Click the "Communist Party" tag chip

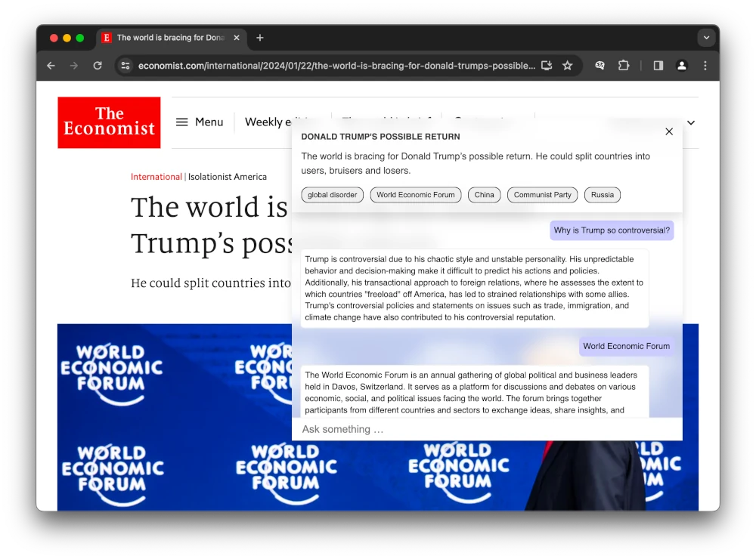click(x=542, y=195)
